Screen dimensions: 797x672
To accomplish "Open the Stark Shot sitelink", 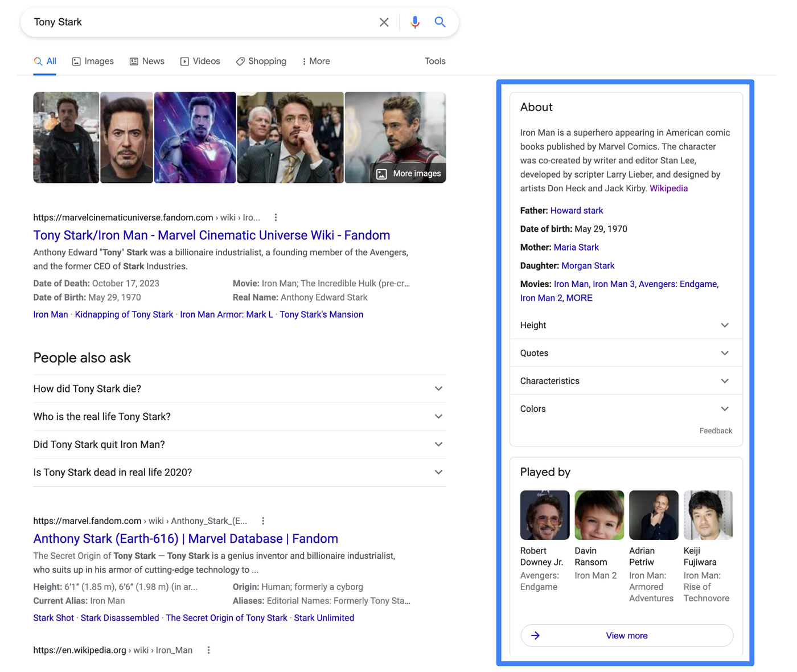I will (54, 618).
